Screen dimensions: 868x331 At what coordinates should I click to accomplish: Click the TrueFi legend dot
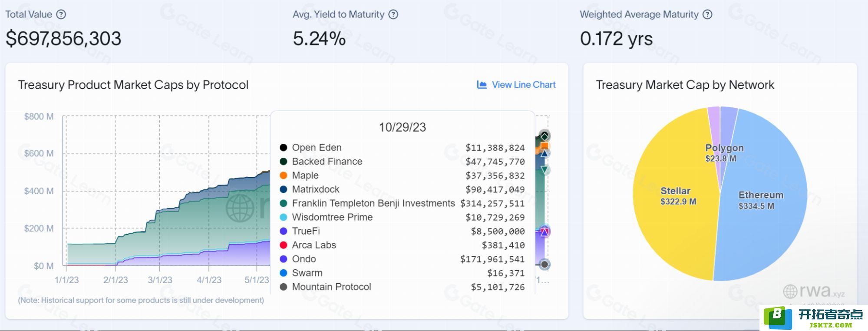coord(284,231)
